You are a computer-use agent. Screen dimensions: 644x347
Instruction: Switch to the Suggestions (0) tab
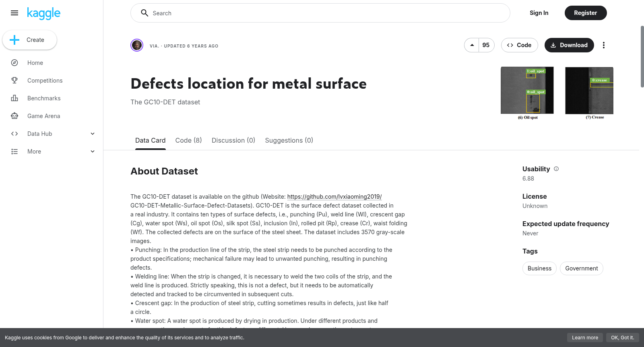289,140
